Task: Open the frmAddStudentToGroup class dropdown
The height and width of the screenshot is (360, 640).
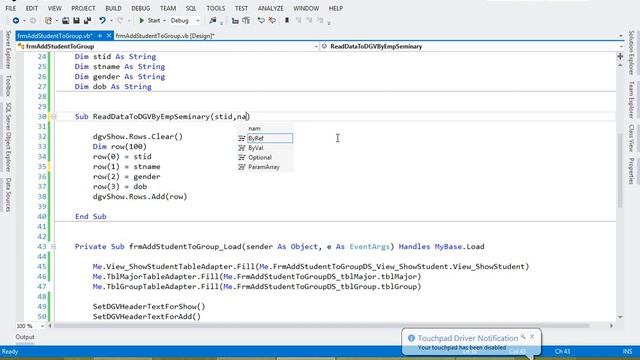Action: pos(316,47)
